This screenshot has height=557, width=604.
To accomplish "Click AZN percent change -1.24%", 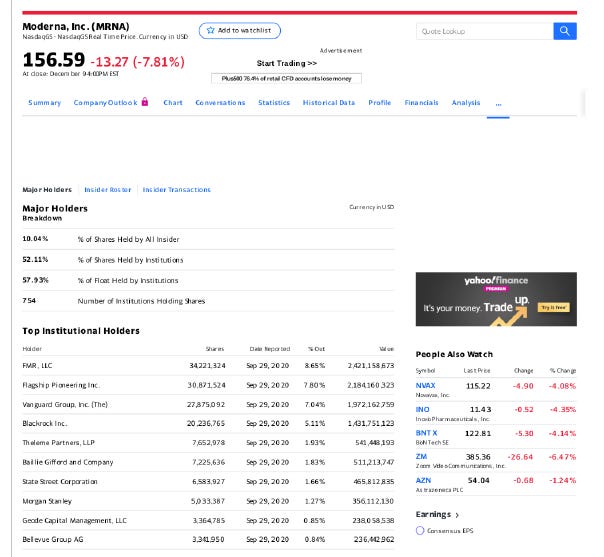I will pos(562,480).
